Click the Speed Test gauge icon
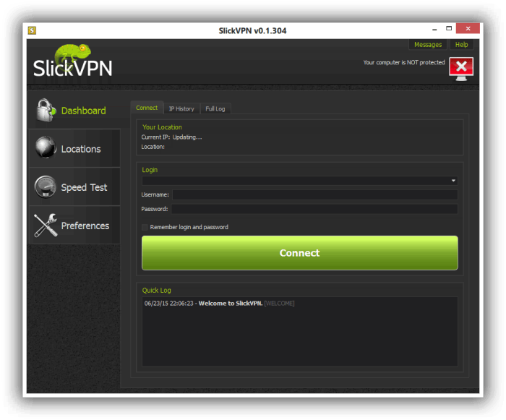The height and width of the screenshot is (420, 506). tap(46, 187)
